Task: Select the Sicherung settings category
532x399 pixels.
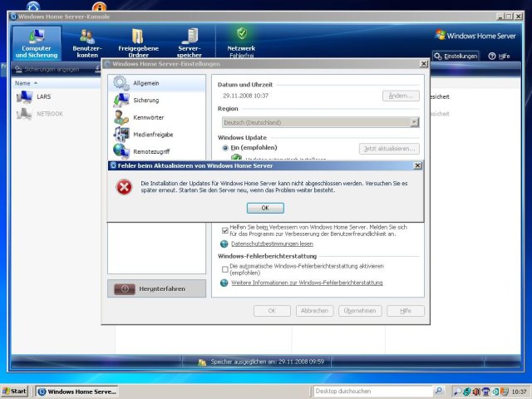Action: 157,100
